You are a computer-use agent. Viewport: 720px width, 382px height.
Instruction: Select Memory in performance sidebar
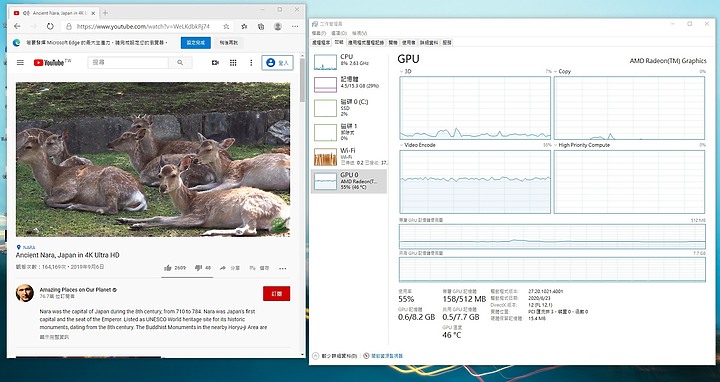point(349,83)
